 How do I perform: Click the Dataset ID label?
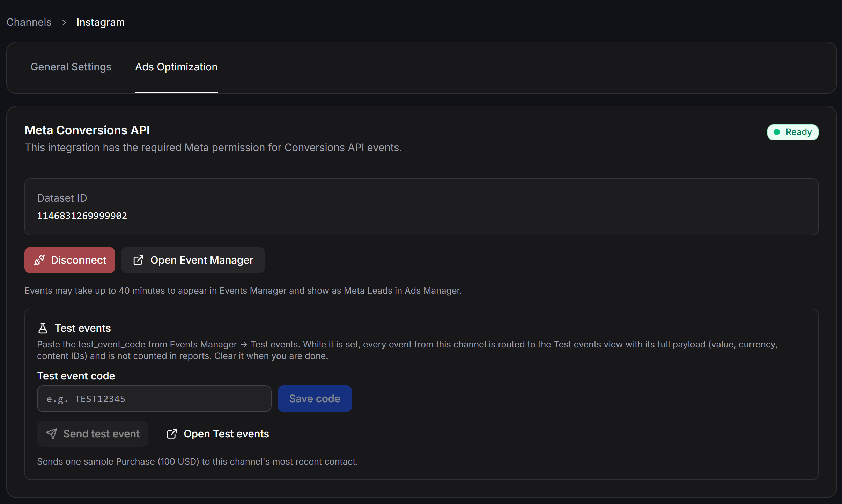62,198
